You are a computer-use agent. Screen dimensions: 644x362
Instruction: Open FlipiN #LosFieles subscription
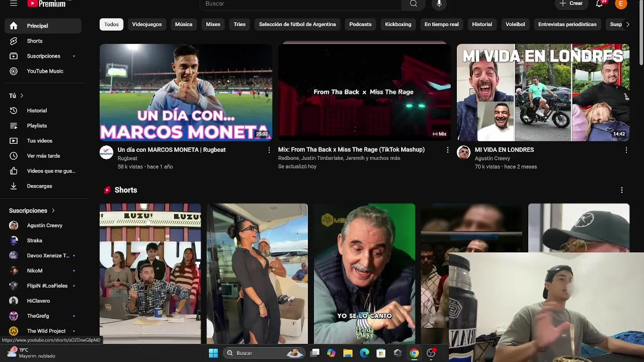pos(43,286)
